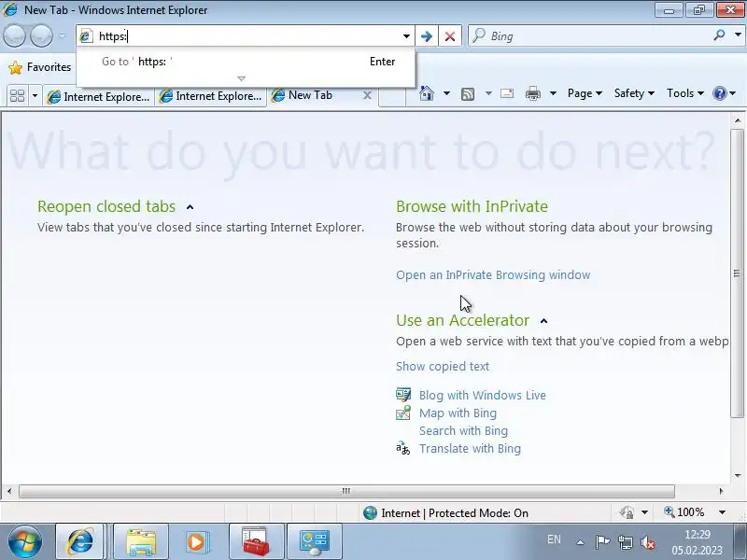Screen dimensions: 747x560
Task: Open the recent pages dropdown arrow
Action: [63, 36]
